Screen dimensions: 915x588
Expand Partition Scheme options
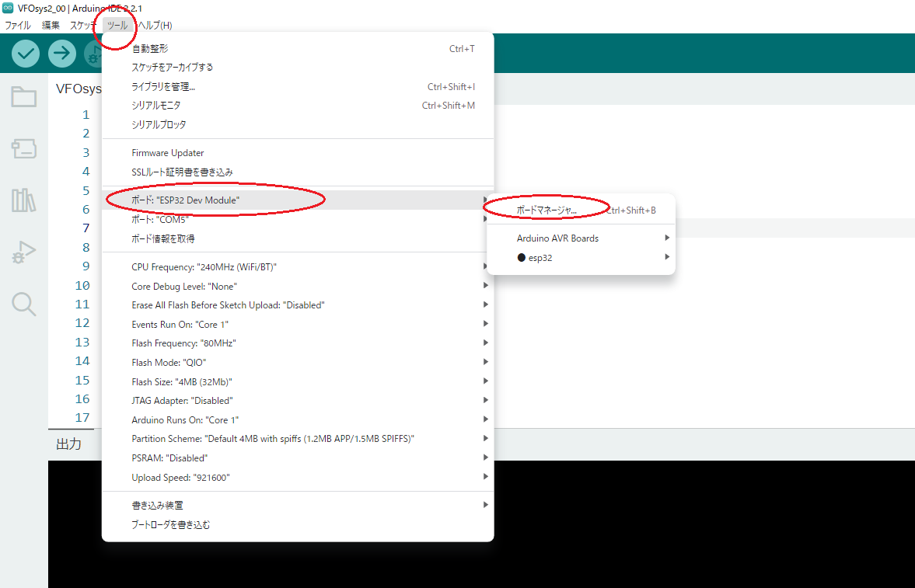click(298, 439)
